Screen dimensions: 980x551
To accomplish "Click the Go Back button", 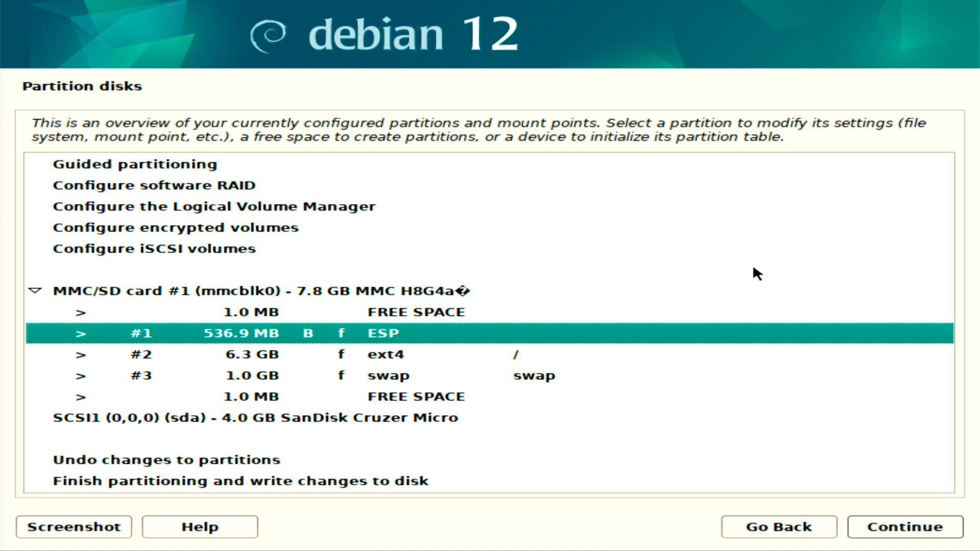I will pos(779,527).
